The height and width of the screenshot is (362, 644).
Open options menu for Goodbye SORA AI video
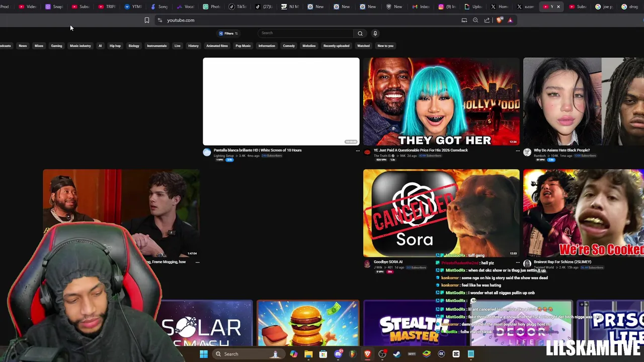pyautogui.click(x=518, y=262)
